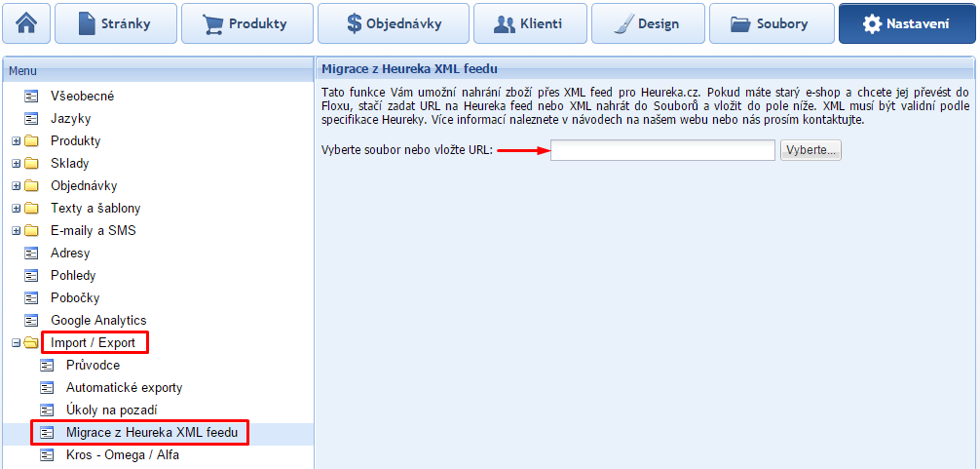Open Všeobecné settings
The image size is (980, 469).
coord(83,97)
